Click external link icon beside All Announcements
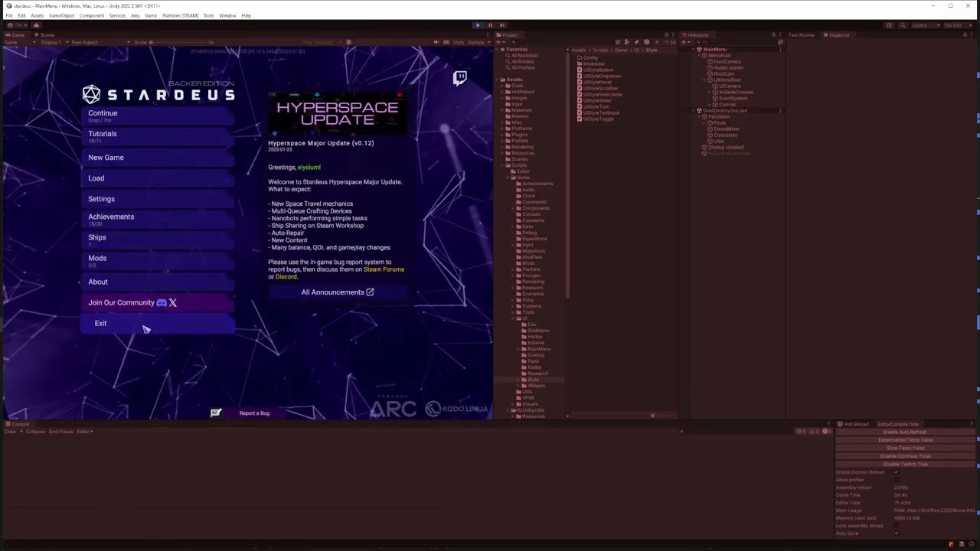980x551 pixels. click(371, 292)
